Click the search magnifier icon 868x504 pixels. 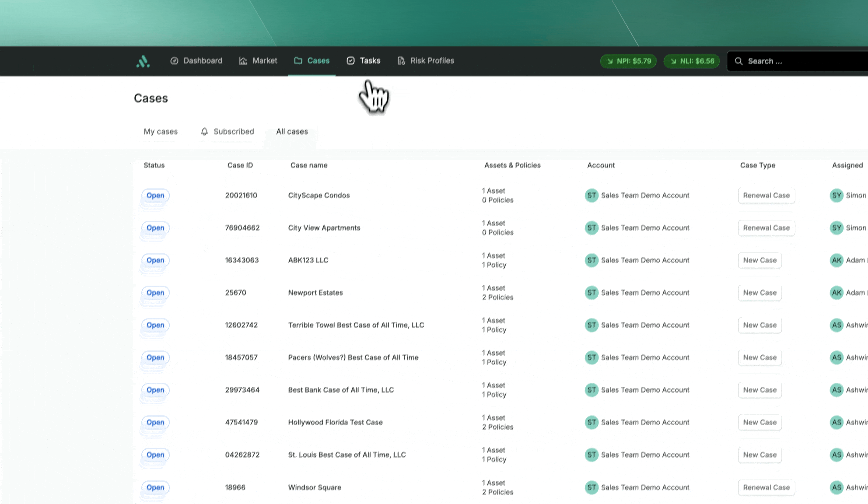pyautogui.click(x=738, y=61)
